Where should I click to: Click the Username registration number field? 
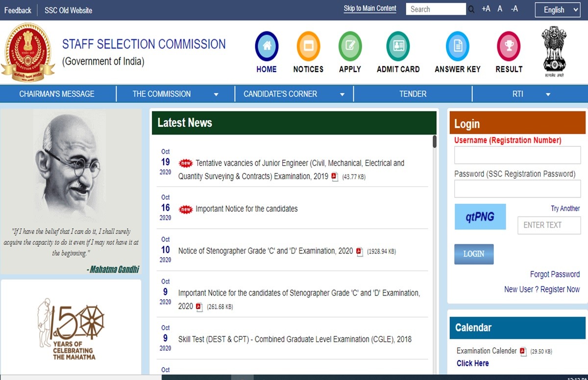pos(517,155)
